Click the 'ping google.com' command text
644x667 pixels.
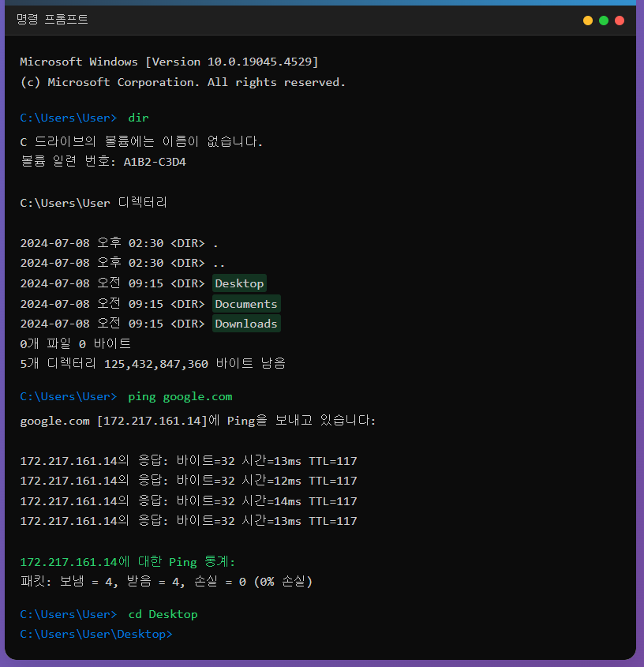point(181,397)
